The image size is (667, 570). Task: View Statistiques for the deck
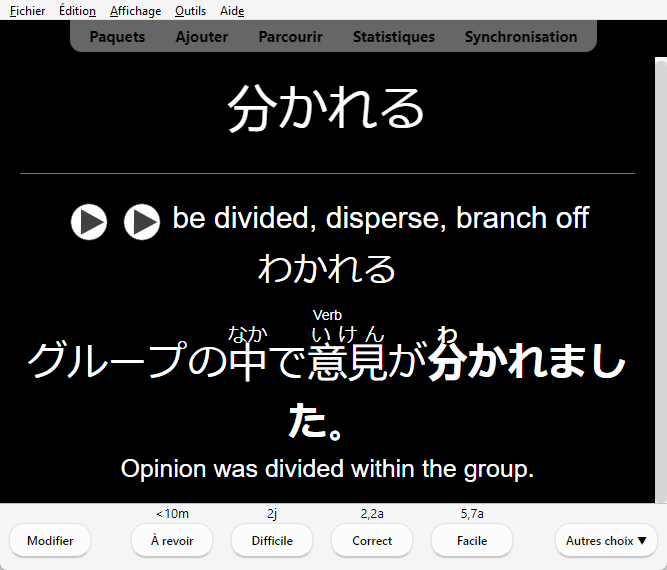point(393,37)
